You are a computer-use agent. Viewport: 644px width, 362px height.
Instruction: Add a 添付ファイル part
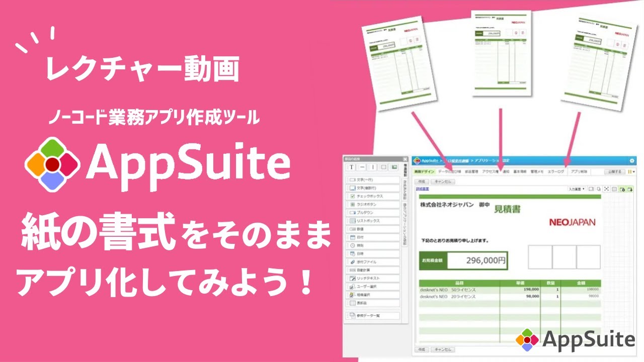pos(373,262)
